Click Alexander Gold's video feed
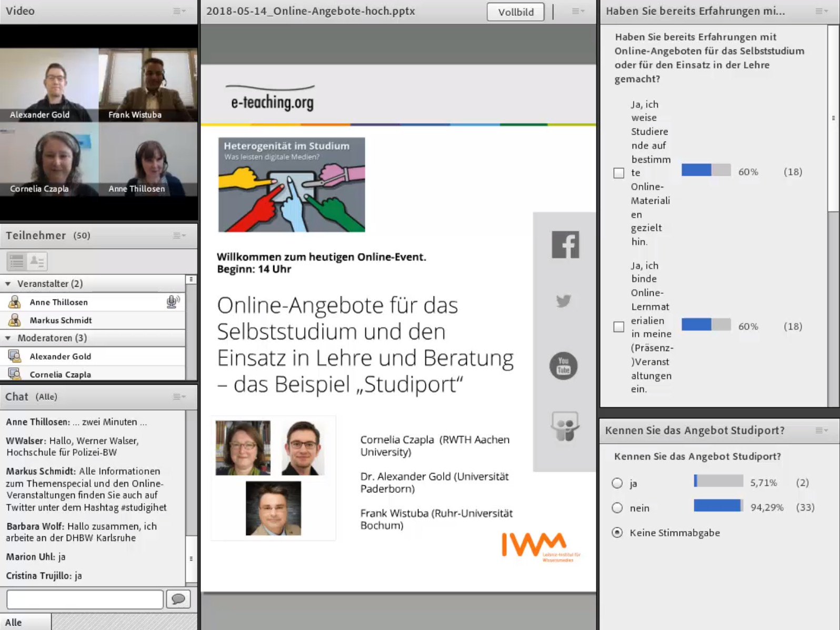The image size is (840, 630). coord(49,85)
